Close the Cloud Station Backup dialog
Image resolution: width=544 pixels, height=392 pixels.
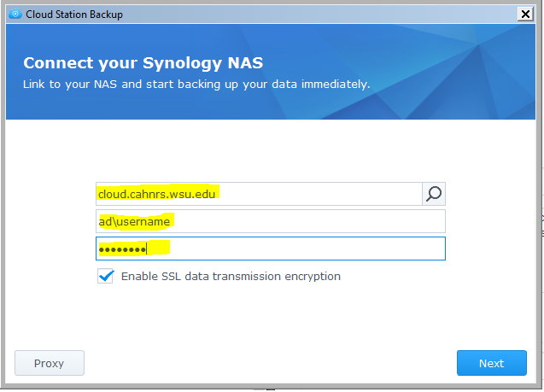pyautogui.click(x=525, y=15)
